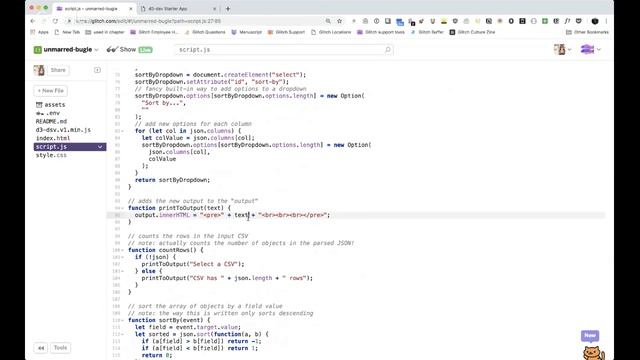Open the assets folder

pos(51,104)
